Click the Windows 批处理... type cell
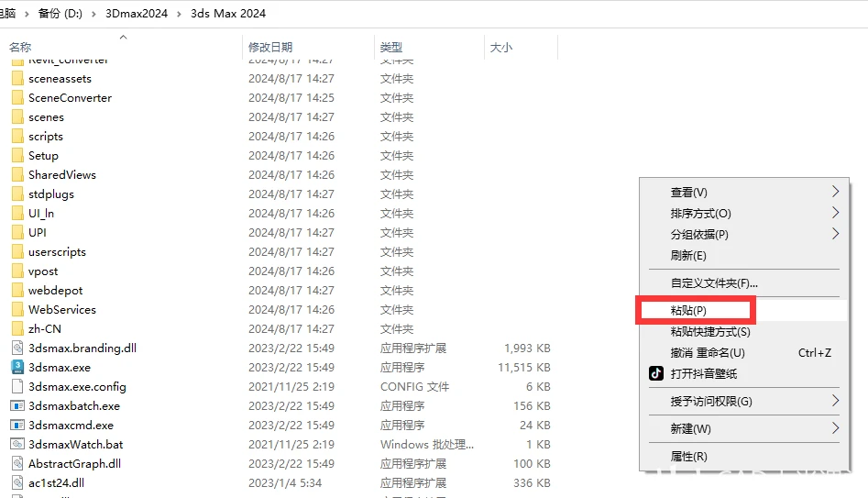Image resolution: width=868 pixels, height=498 pixels. coord(427,444)
